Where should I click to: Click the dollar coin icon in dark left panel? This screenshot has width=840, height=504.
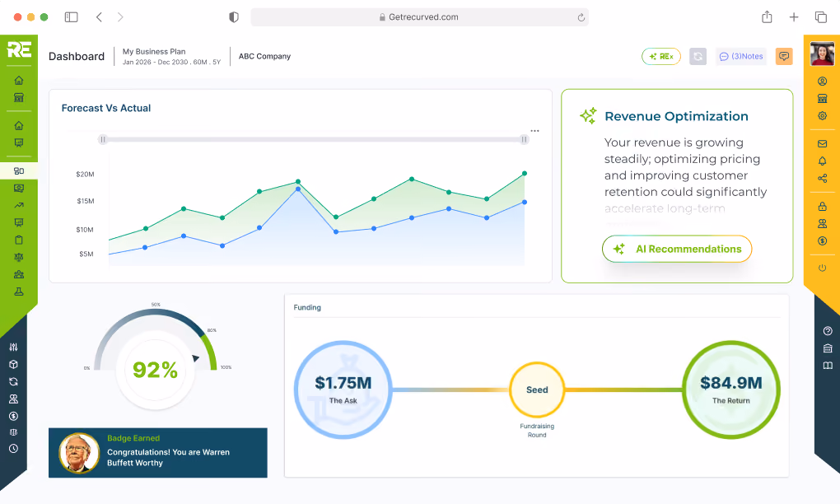[x=13, y=416]
